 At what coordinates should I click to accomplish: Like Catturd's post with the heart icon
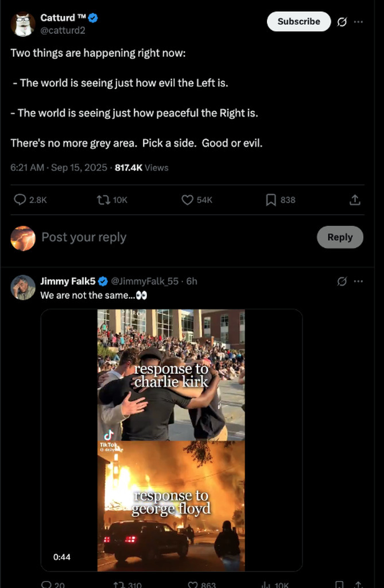pyautogui.click(x=187, y=200)
